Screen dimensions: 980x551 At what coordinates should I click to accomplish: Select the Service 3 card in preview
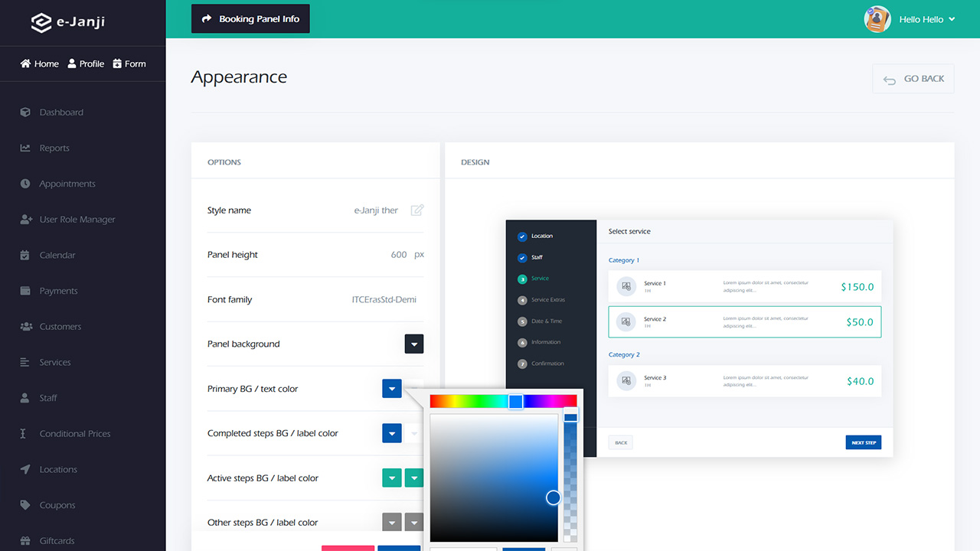[744, 381]
